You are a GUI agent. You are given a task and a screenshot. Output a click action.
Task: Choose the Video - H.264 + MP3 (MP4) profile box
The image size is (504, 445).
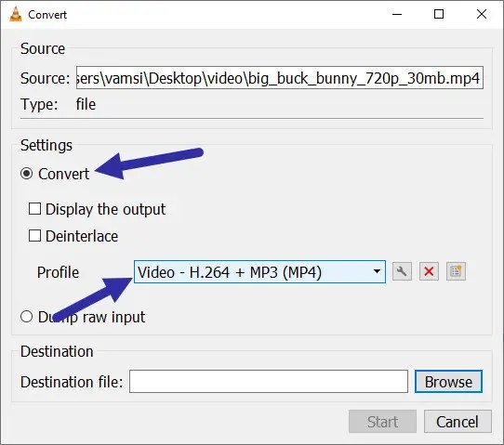click(259, 271)
